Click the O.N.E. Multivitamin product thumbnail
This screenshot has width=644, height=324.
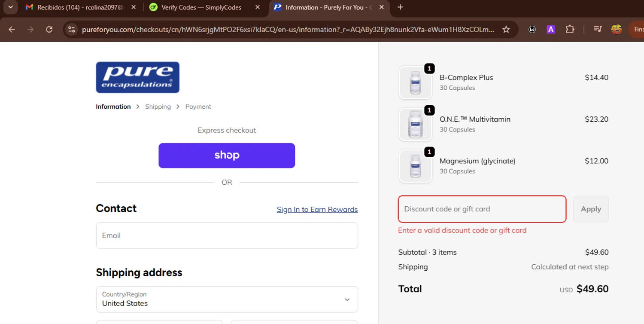pyautogui.click(x=415, y=124)
